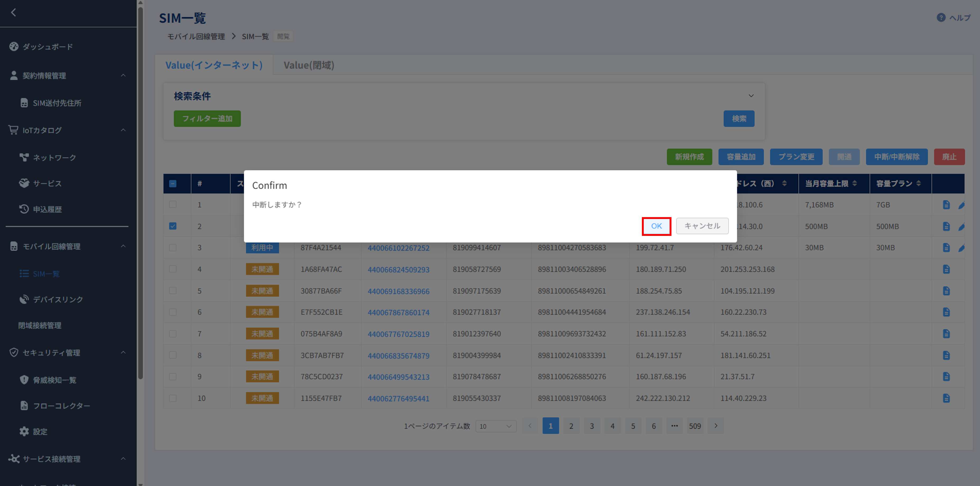Toggle the select-all header checkbox
This screenshot has width=980, height=486.
(x=173, y=184)
